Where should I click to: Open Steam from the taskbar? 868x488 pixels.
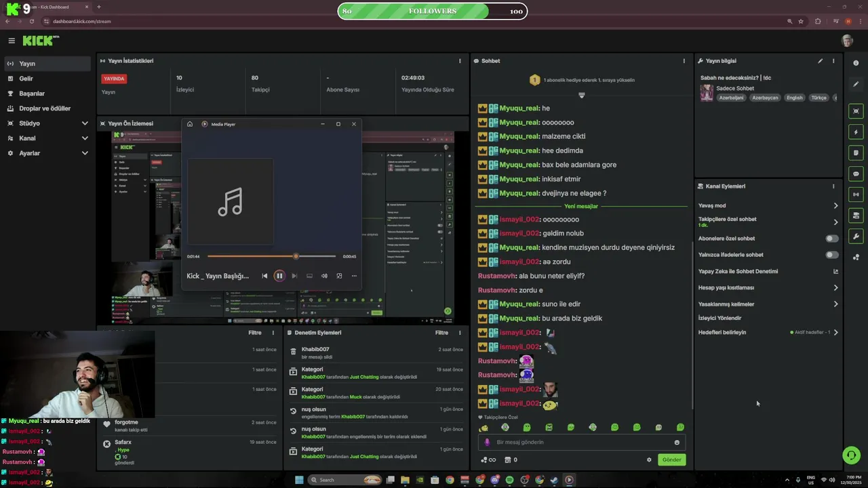click(554, 480)
